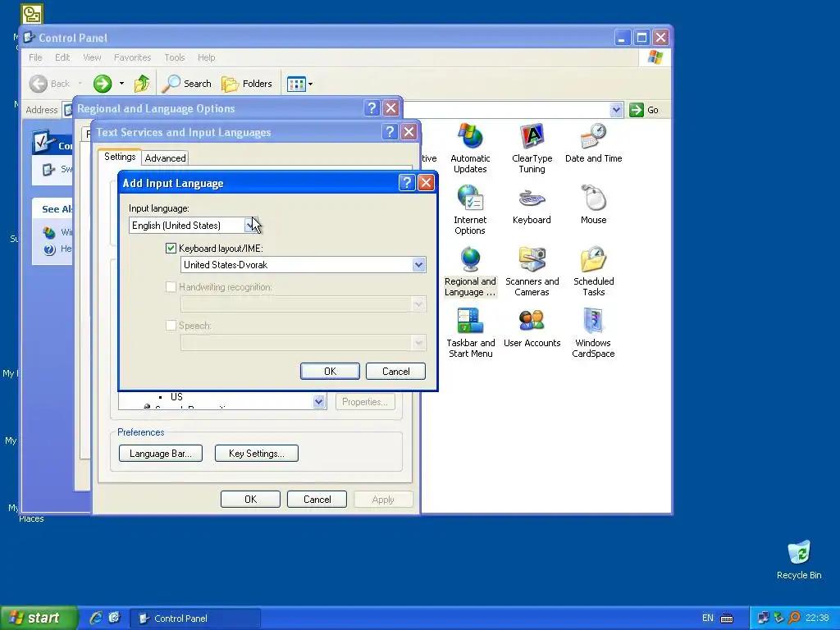This screenshot has height=630, width=840.
Task: Switch to the Advanced tab
Action: coord(165,158)
